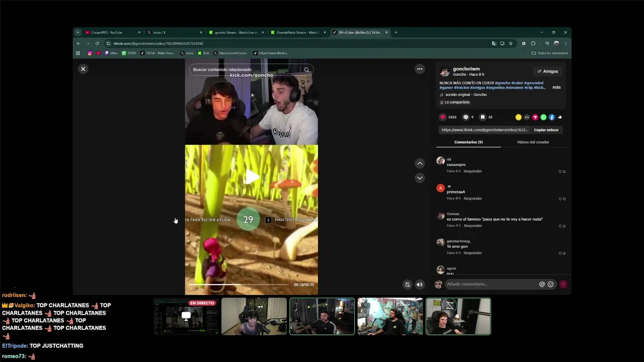Open more share options arrow
644x362 pixels.
click(560, 117)
